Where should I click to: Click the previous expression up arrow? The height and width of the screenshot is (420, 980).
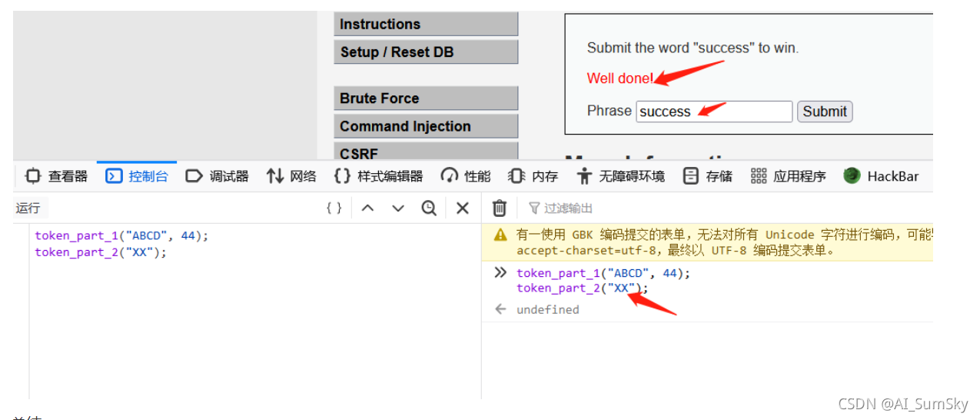pyautogui.click(x=367, y=208)
